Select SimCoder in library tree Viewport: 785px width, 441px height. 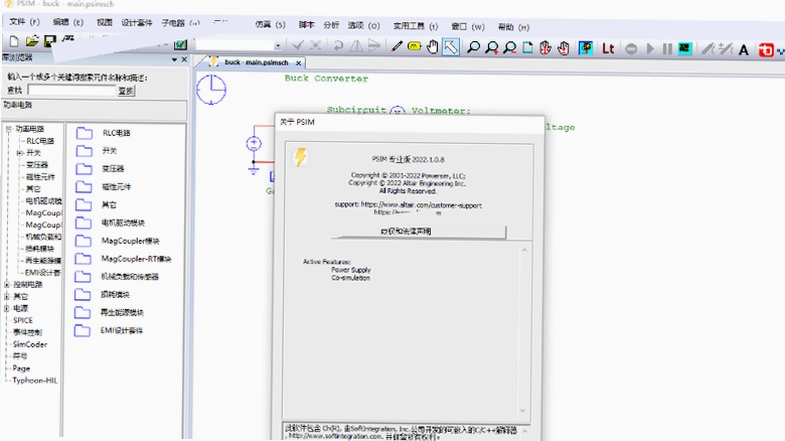coord(30,344)
